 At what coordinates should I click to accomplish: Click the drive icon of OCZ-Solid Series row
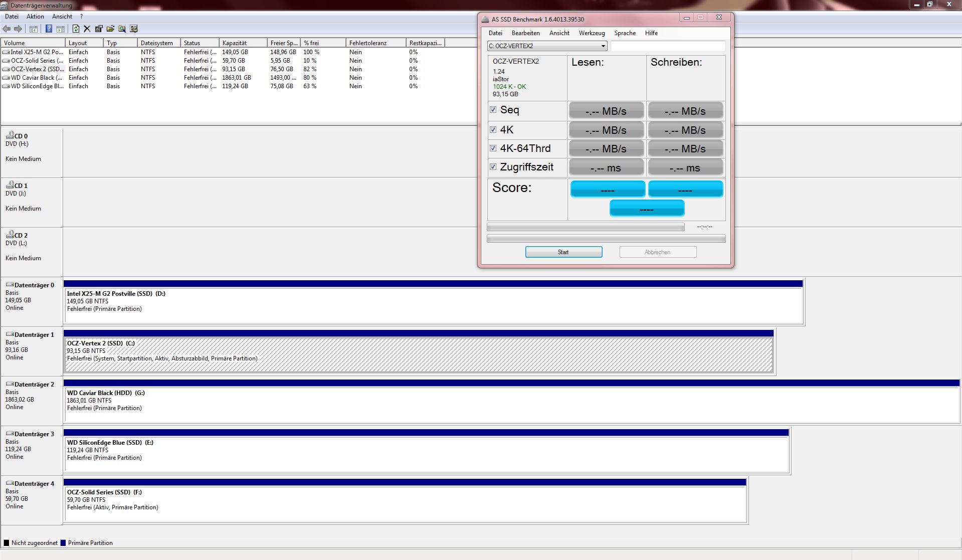tap(6, 61)
